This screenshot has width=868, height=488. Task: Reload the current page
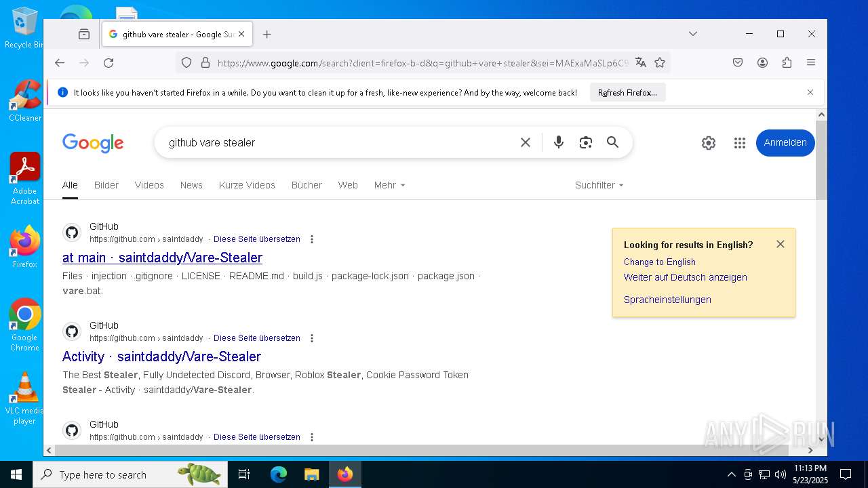coord(108,62)
